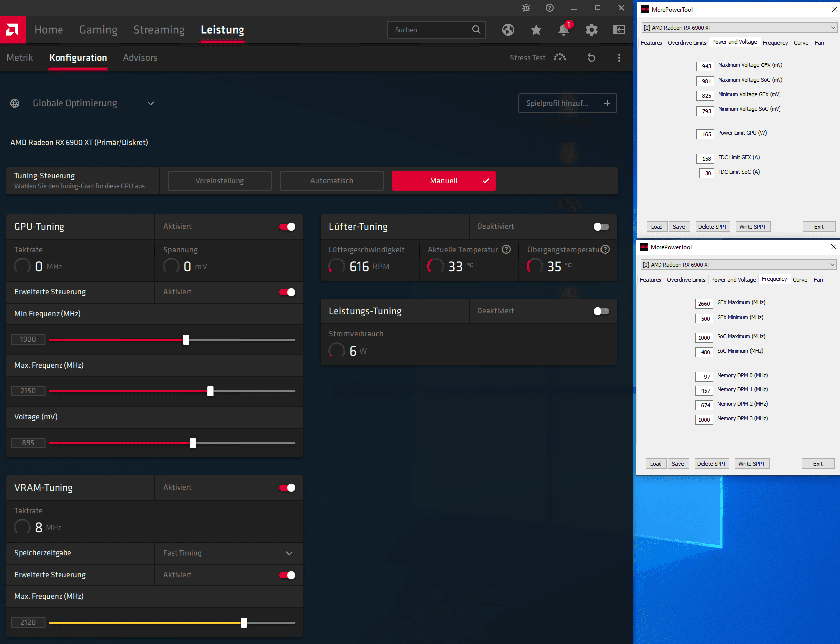Click bottom MorePowerTool window title icon
The width and height of the screenshot is (840, 644).
point(644,247)
